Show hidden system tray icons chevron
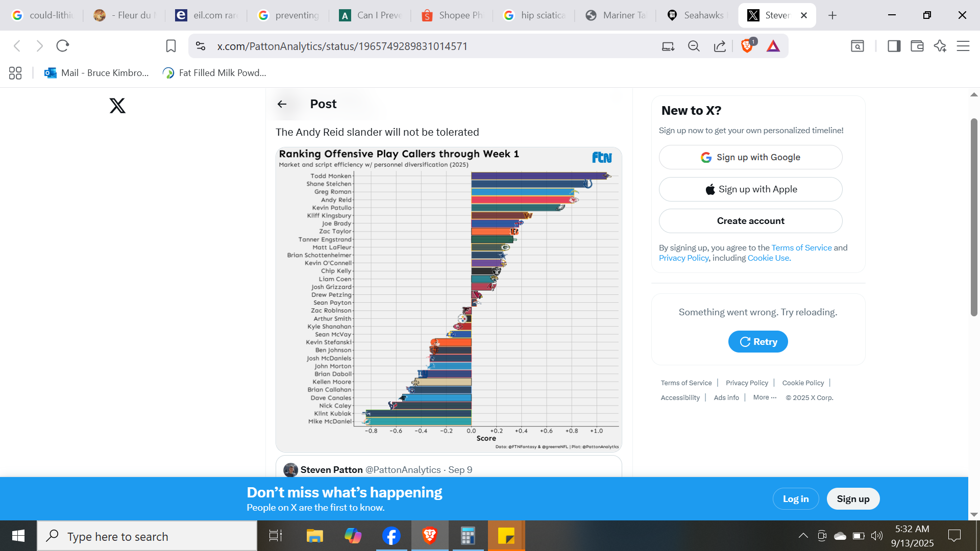The image size is (980, 551). point(803,535)
